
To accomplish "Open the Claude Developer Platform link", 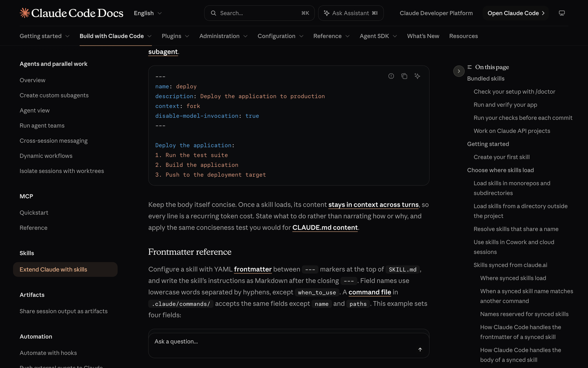I will pyautogui.click(x=436, y=13).
